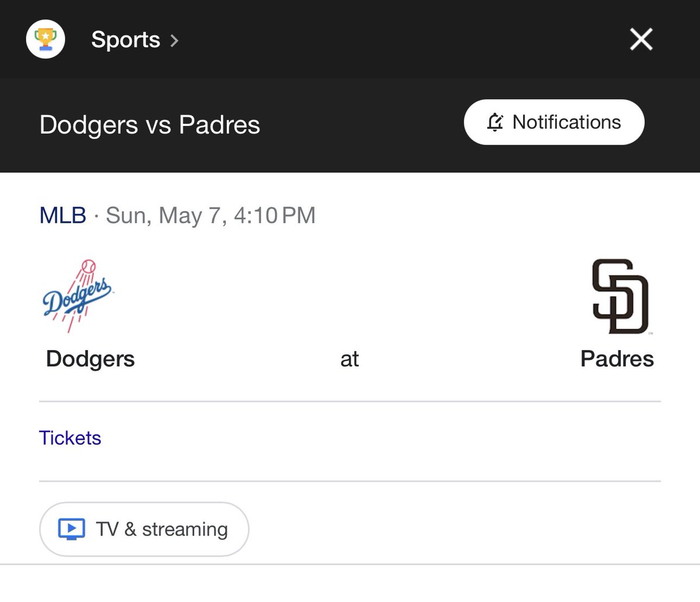Viewport: 700px width, 602px height.
Task: Close the sports card with X
Action: point(641,40)
